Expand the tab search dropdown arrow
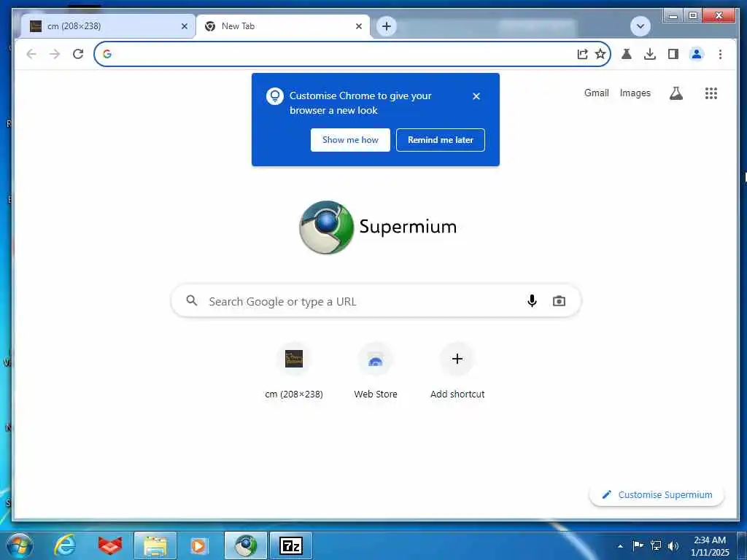Image resolution: width=747 pixels, height=560 pixels. [640, 26]
